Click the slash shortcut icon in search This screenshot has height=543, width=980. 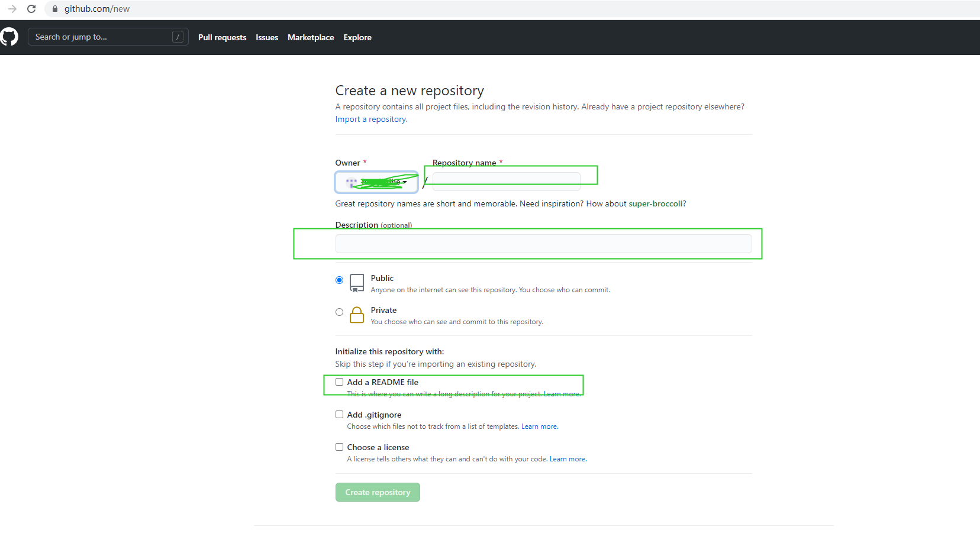pyautogui.click(x=178, y=37)
